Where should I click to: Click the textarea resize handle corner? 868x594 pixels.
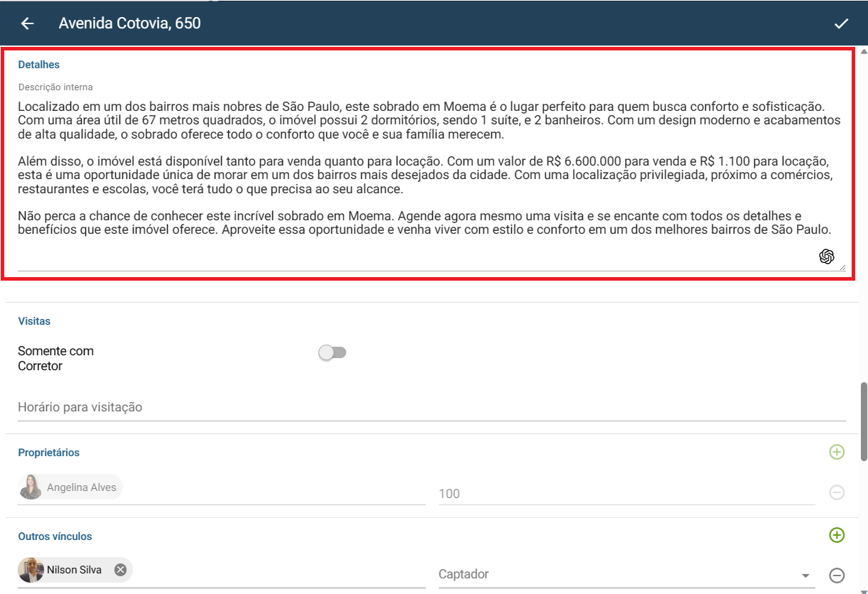842,266
